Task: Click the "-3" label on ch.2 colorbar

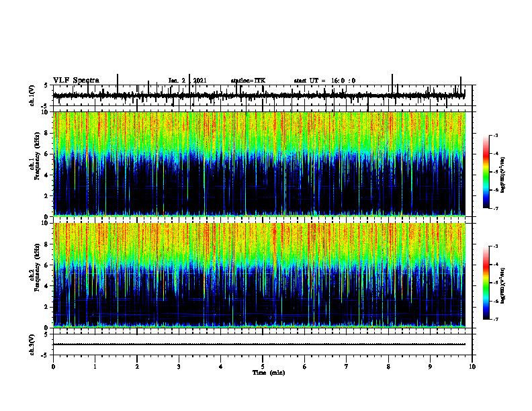Action: click(495, 246)
